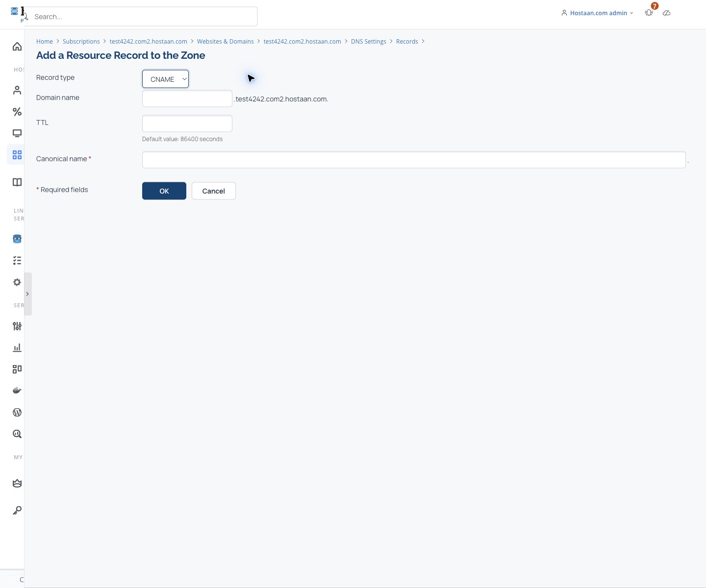
Task: Click the 'Default value: 86400 seconds' hint
Action: [x=182, y=139]
